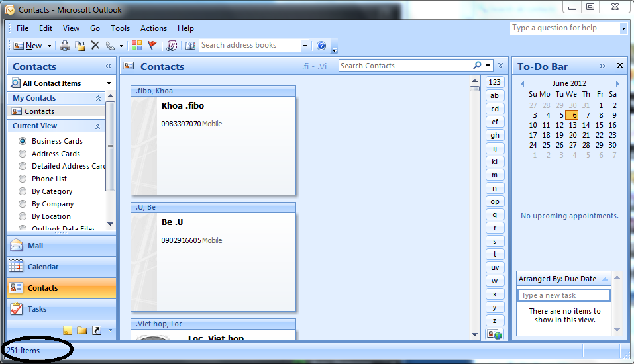Click the phone Dial icon

(x=111, y=46)
